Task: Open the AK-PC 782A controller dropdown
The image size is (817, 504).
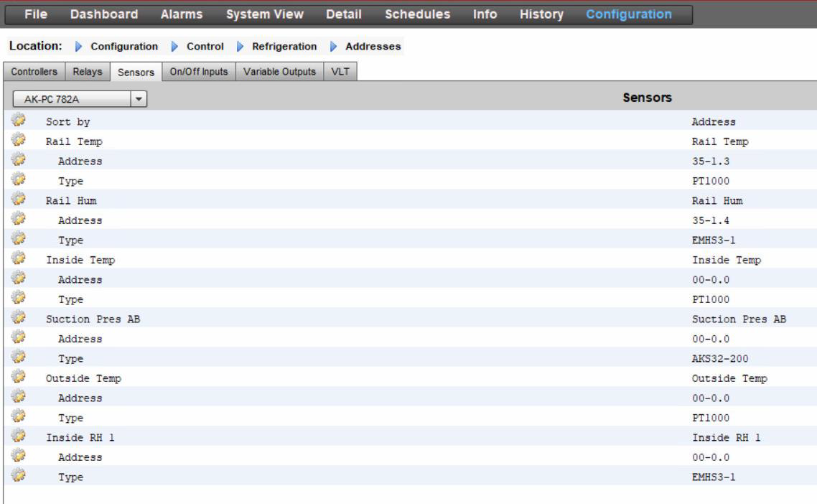Action: click(138, 101)
